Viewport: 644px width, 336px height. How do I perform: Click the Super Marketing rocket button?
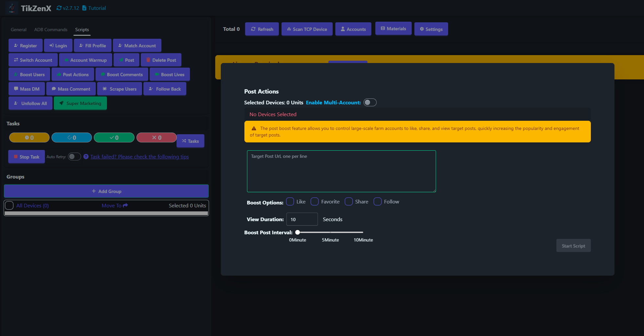point(80,103)
